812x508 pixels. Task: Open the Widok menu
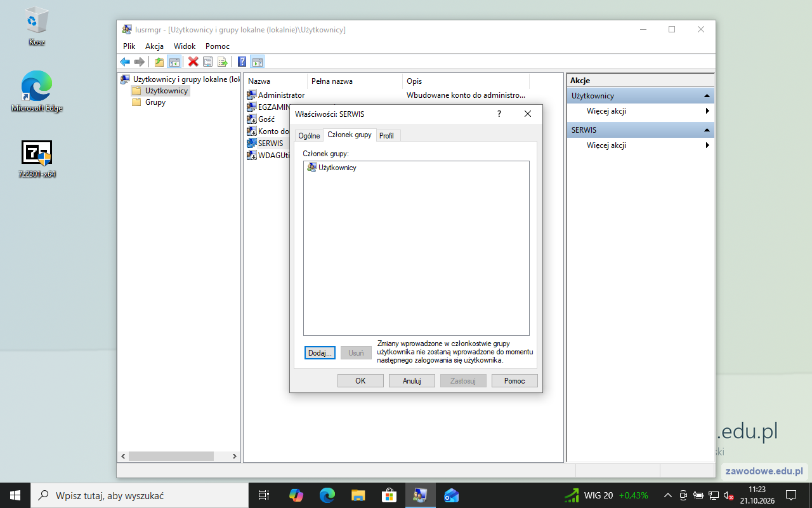tap(185, 46)
